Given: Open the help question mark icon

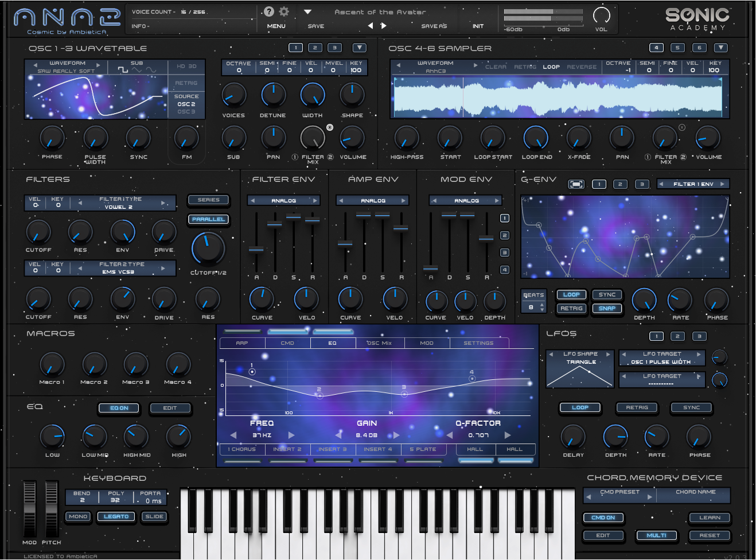Looking at the screenshot, I should (x=268, y=11).
